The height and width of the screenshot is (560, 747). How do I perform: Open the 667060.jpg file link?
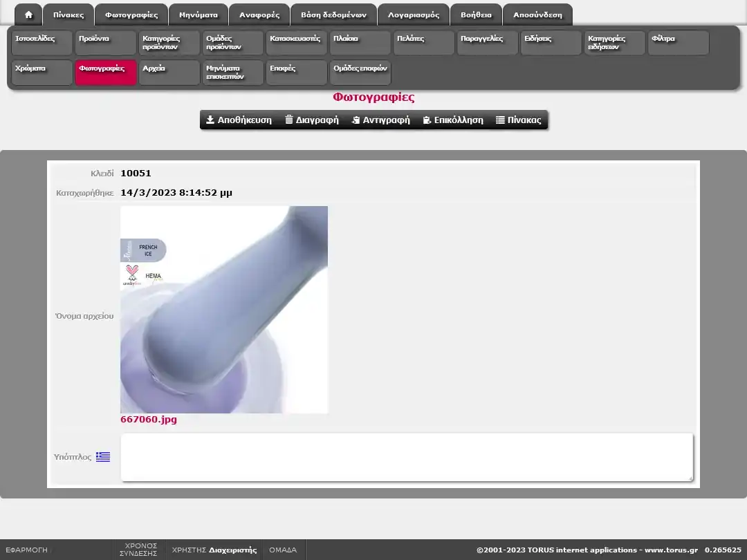(x=149, y=420)
